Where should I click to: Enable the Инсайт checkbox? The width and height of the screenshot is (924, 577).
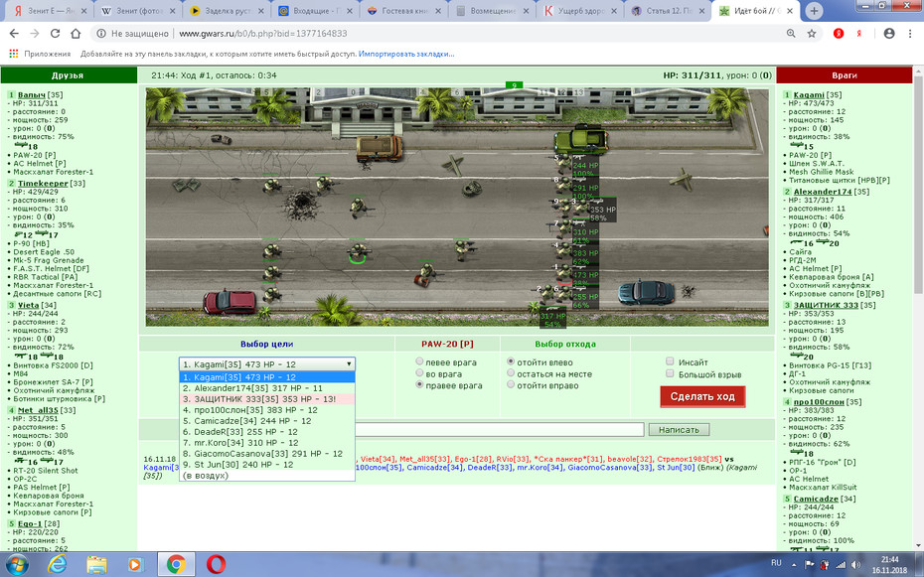pyautogui.click(x=670, y=361)
